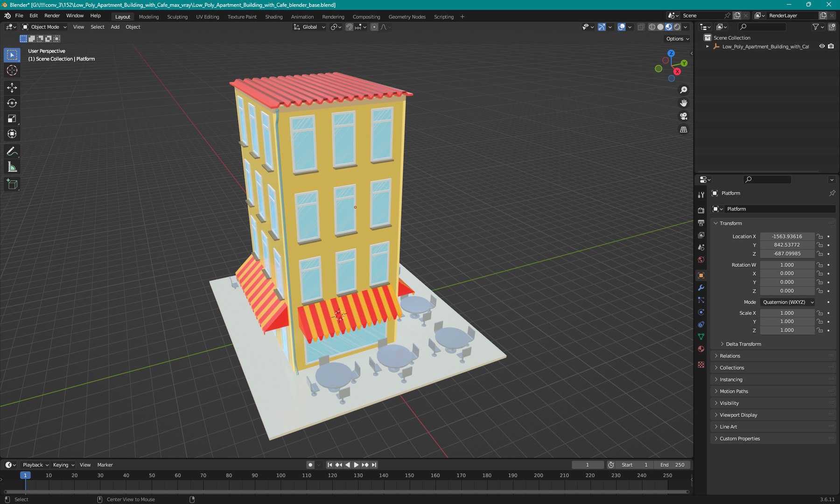This screenshot has height=504, width=840.
Task: Expand the Viewport Display panel
Action: pyautogui.click(x=738, y=415)
